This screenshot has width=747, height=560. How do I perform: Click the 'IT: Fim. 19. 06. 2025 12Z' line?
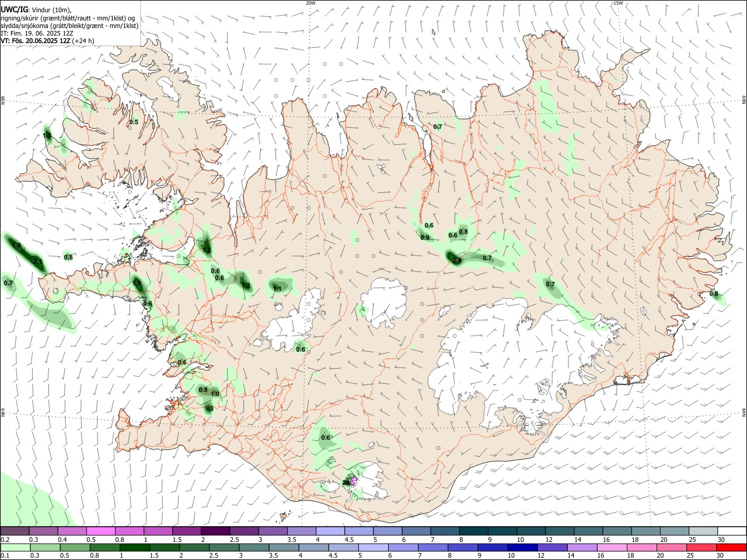point(36,33)
